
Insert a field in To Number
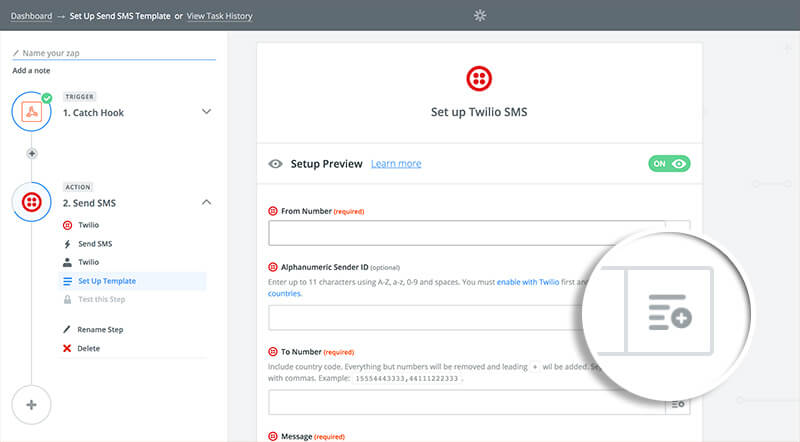point(678,404)
